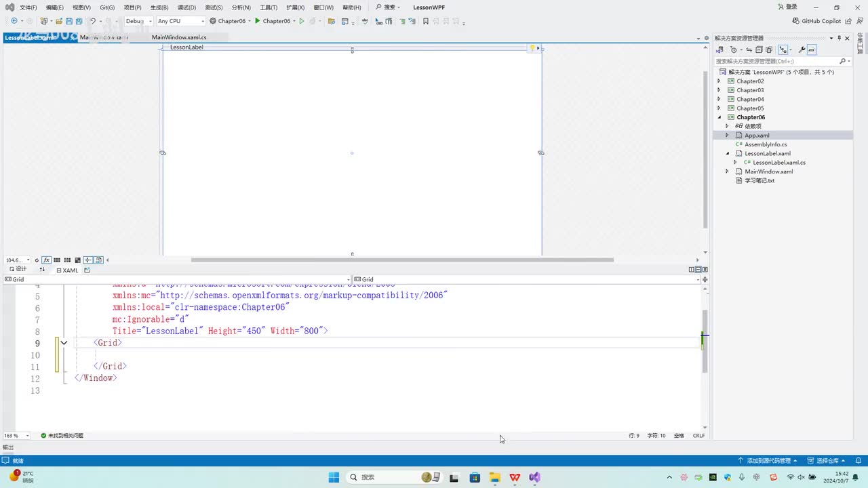Open WPS Office from the taskbar
The image size is (868, 488).
515,477
